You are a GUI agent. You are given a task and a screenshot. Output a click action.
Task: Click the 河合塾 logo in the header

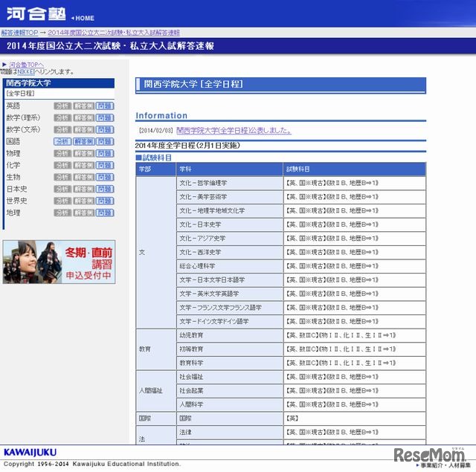pos(36,13)
